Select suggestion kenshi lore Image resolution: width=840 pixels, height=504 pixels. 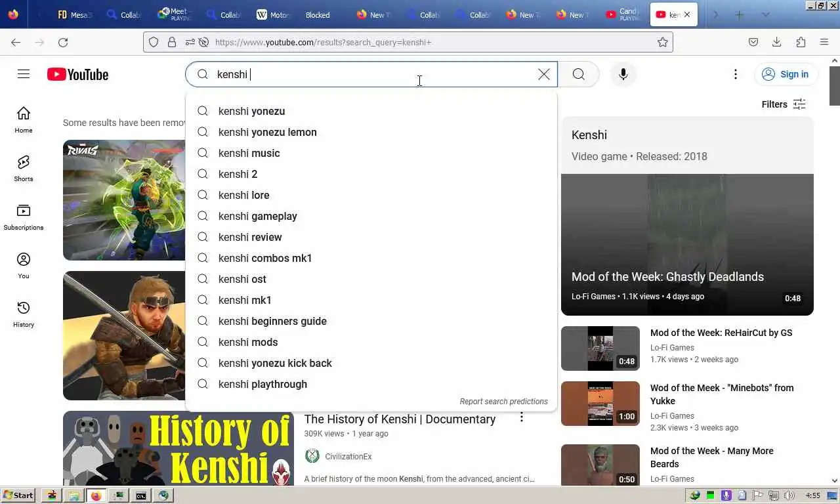click(371, 195)
